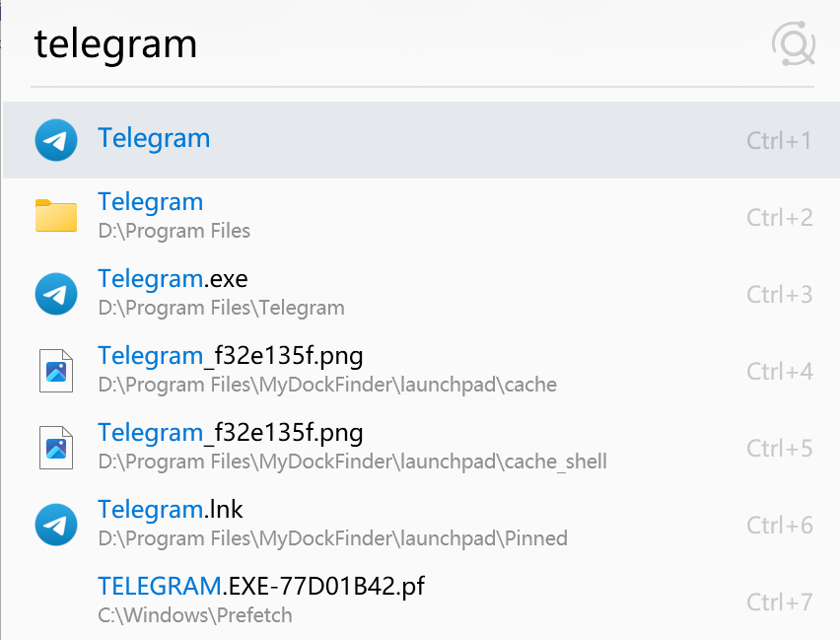
Task: Click the C:\Windows\Prefetch path text
Action: click(195, 615)
